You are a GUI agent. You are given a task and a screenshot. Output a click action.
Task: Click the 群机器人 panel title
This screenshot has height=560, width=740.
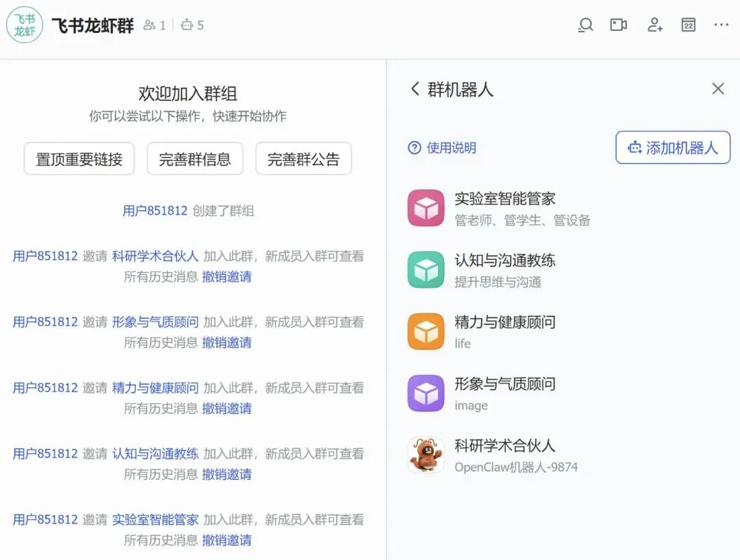point(460,89)
